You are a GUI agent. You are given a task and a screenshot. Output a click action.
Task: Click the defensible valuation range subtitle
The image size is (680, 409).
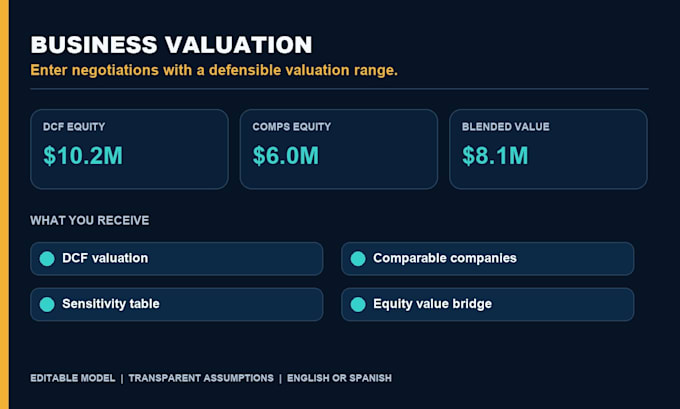(x=214, y=70)
